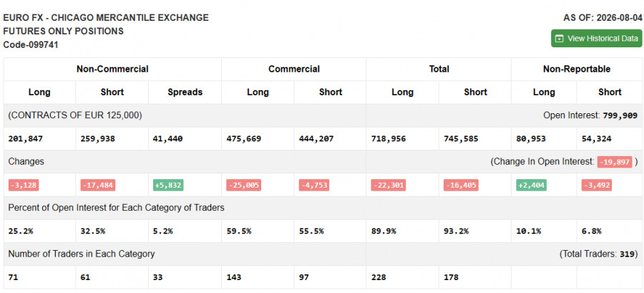644x293 pixels.
Task: Select trader count 61
Action: (x=85, y=277)
